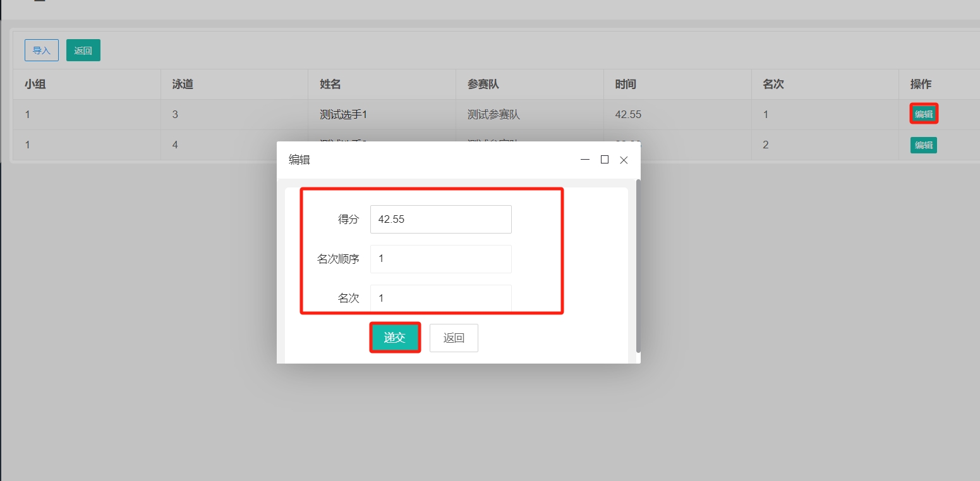
Task: Click the dialog's vertical scrollbar
Action: pyautogui.click(x=638, y=265)
